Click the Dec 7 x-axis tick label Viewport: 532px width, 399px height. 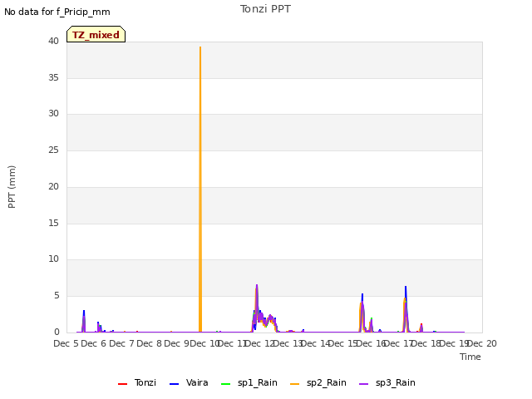121,343
